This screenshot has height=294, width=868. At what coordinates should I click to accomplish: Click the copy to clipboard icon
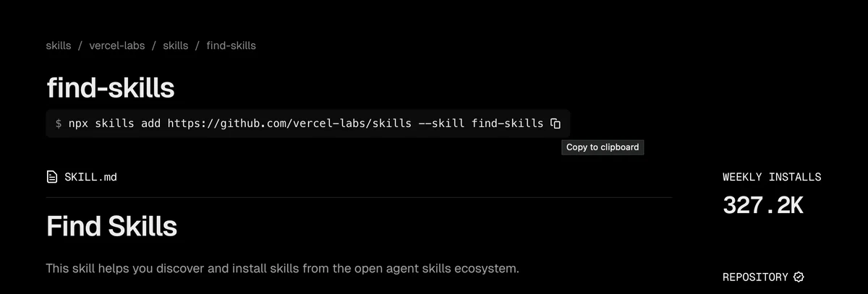click(556, 124)
